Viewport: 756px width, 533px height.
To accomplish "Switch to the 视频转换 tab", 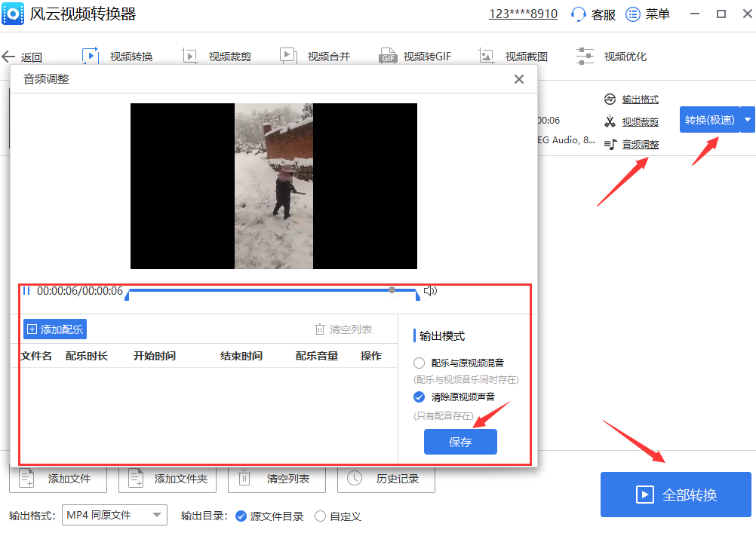I will coord(132,56).
